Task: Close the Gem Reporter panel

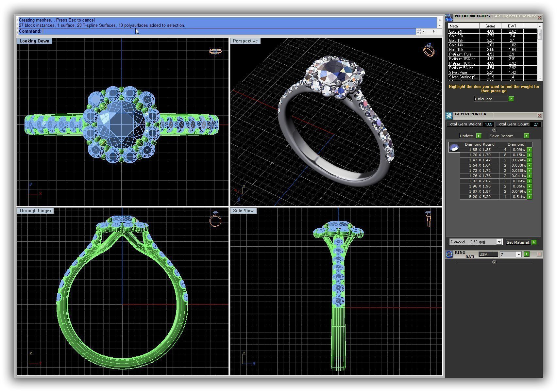Action: (x=539, y=116)
